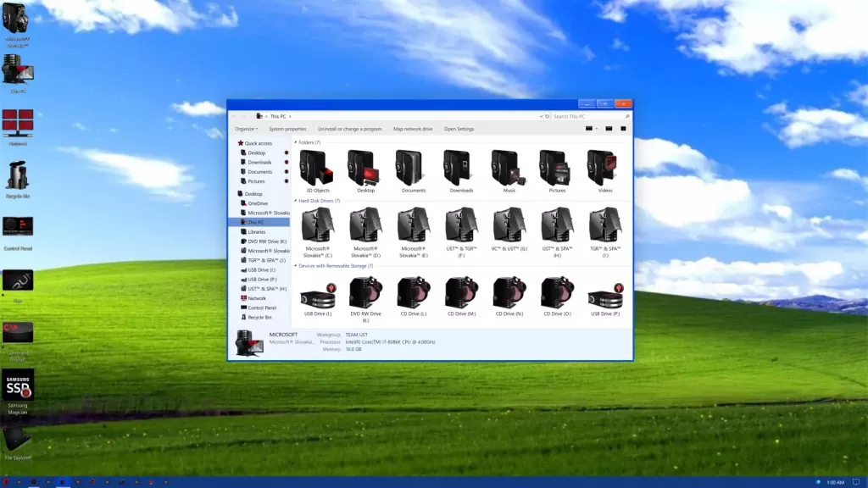
Task: Click the Network desktop icon
Action: coord(18,127)
